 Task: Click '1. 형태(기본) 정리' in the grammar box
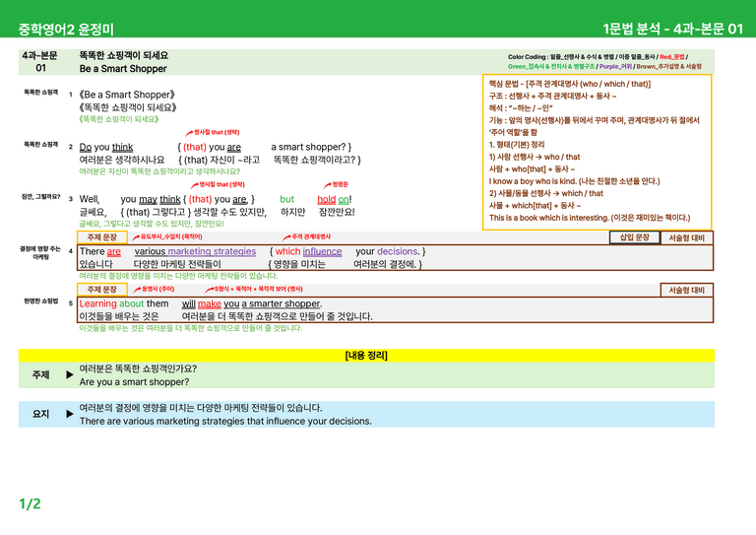tap(517, 144)
